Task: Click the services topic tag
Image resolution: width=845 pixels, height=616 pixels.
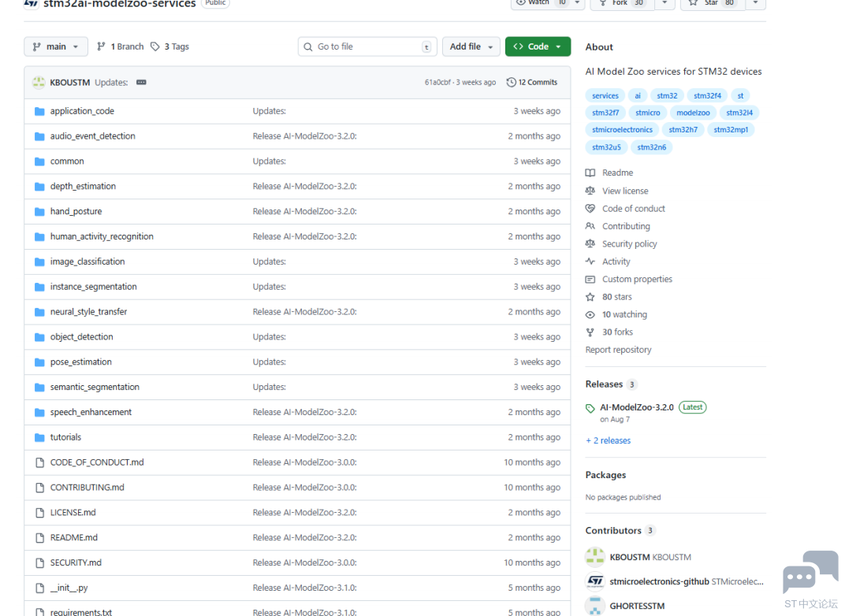Action: click(605, 96)
